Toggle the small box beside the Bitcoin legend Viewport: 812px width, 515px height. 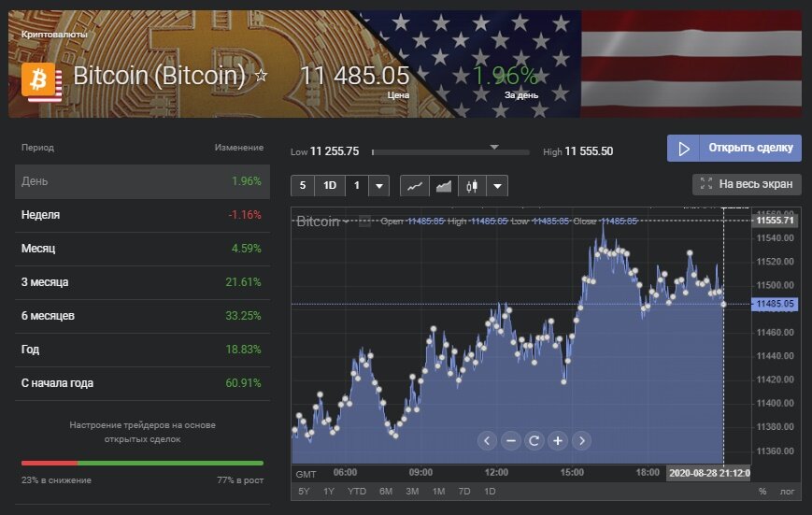[365, 222]
